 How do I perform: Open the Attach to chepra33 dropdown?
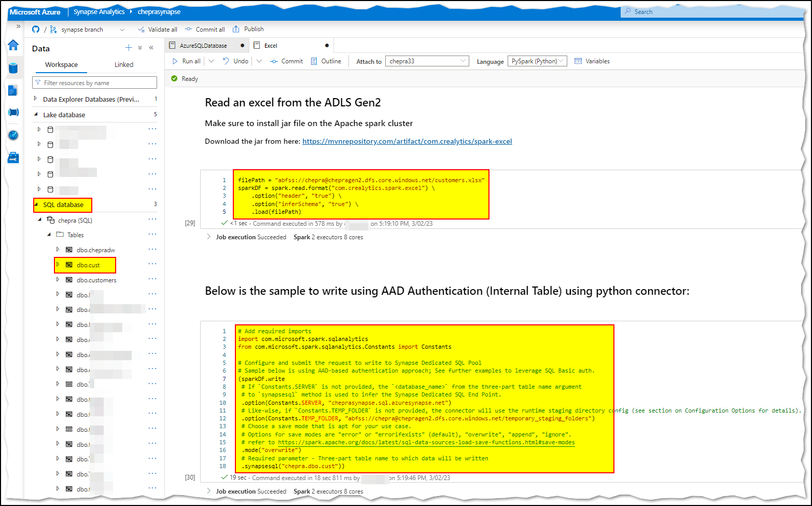427,61
